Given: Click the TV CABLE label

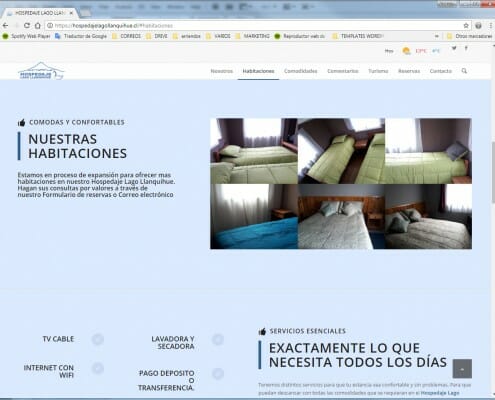Looking at the screenshot, I should 58,339.
